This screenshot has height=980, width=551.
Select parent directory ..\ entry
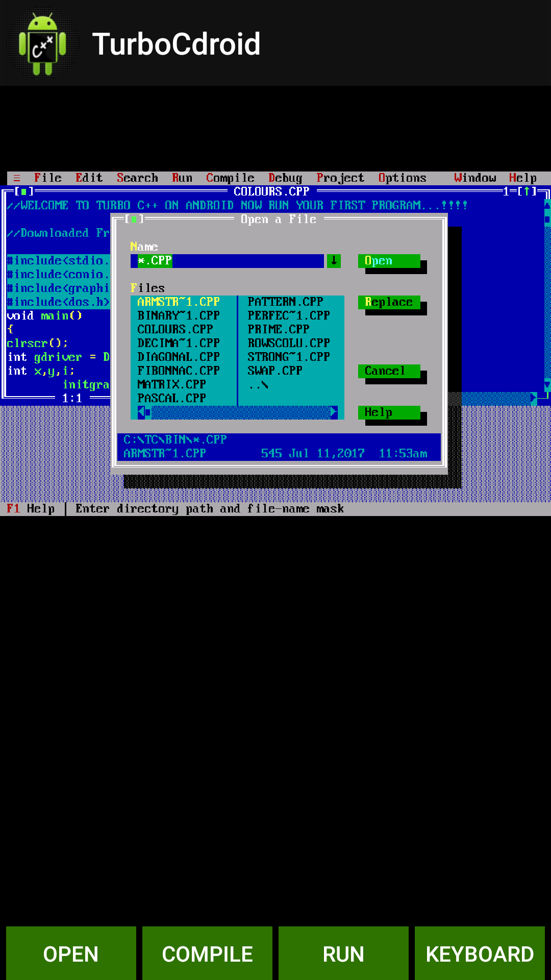259,385
